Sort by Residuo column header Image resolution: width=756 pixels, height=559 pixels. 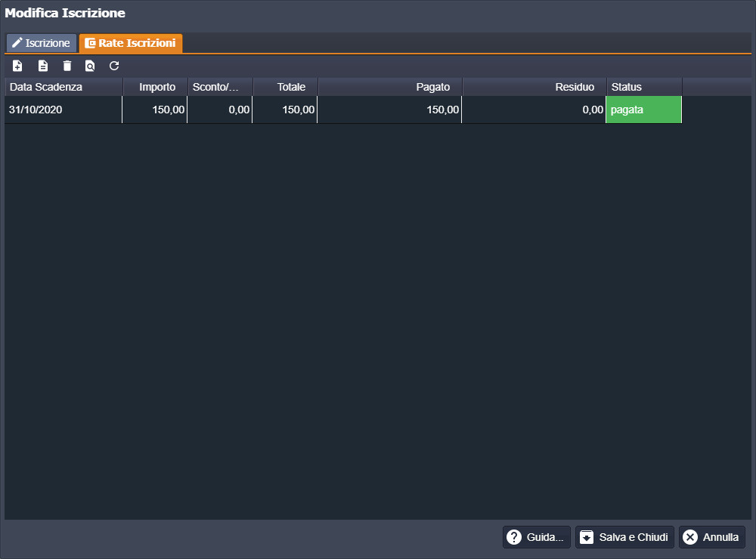point(534,87)
